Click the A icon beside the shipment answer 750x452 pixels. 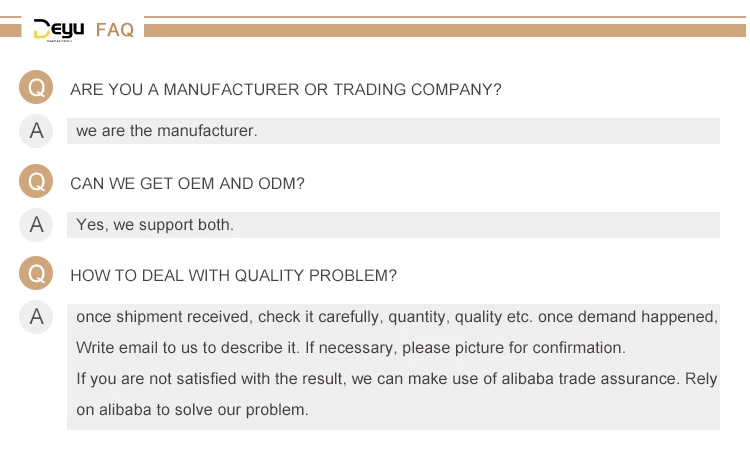tap(36, 317)
